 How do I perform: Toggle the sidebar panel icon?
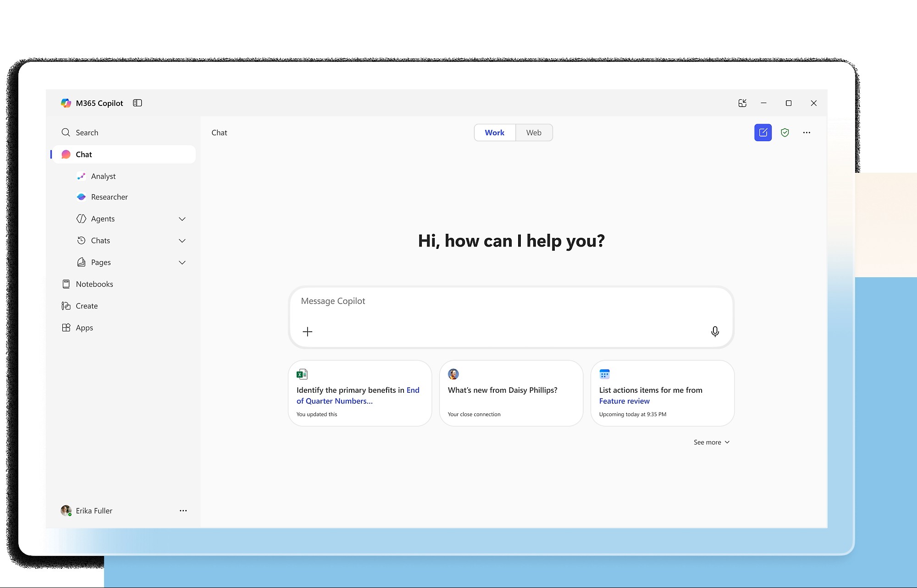138,103
